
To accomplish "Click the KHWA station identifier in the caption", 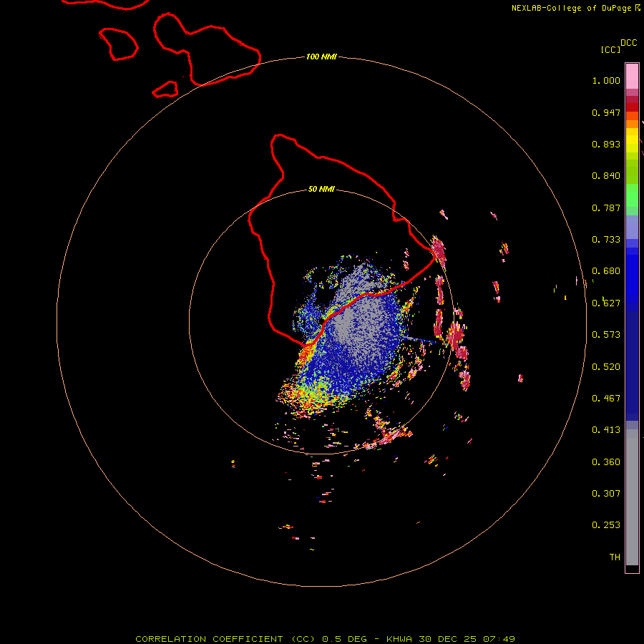I will pyautogui.click(x=399, y=639).
